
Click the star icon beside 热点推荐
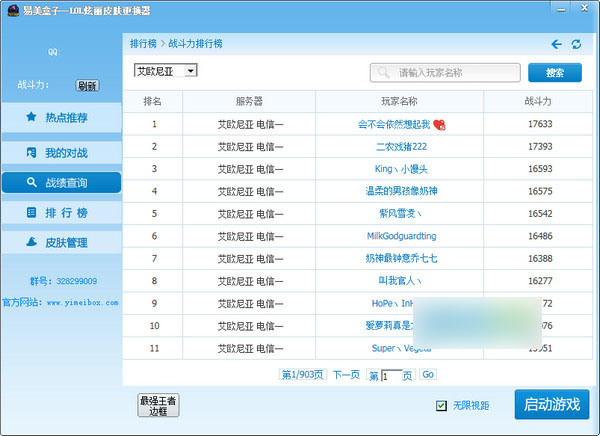coord(31,117)
